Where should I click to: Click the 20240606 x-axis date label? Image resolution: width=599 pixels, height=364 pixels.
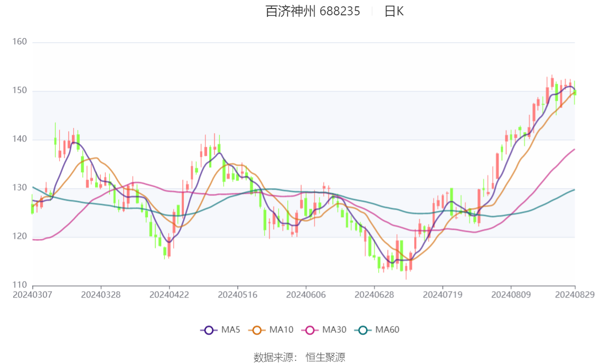[x=306, y=295]
